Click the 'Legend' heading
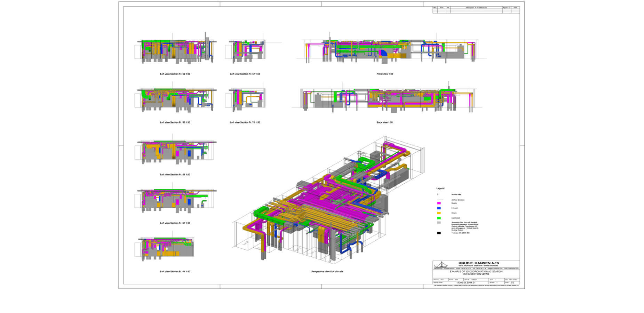This screenshot has height=313, width=644. point(440,188)
